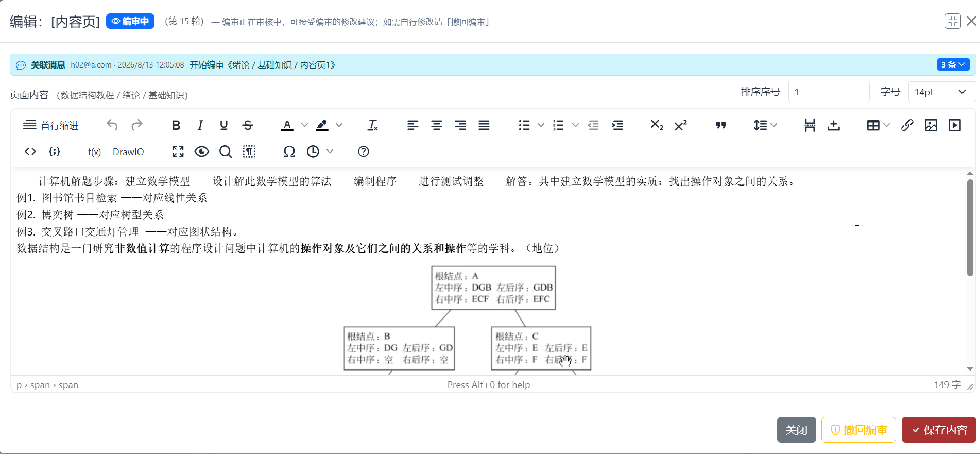Toggle underline formatting
980x454 pixels.
tap(223, 125)
